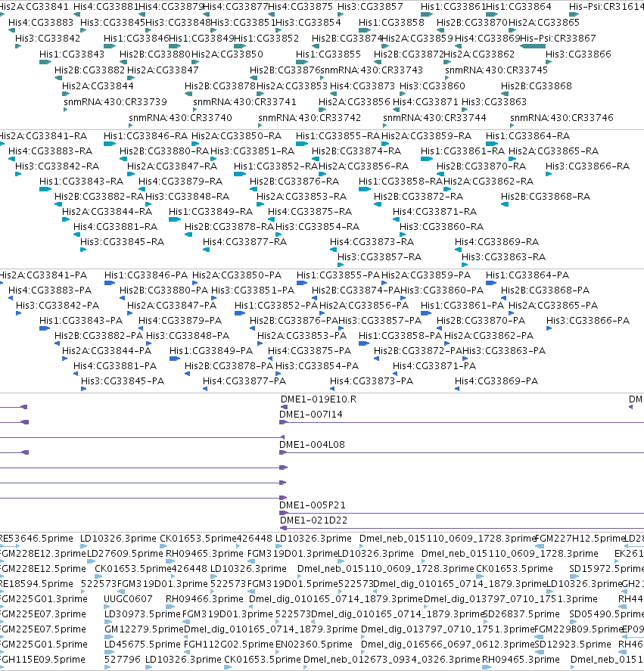Click the DME1-019E10.R BAC label
The image size is (644, 671).
click(319, 399)
